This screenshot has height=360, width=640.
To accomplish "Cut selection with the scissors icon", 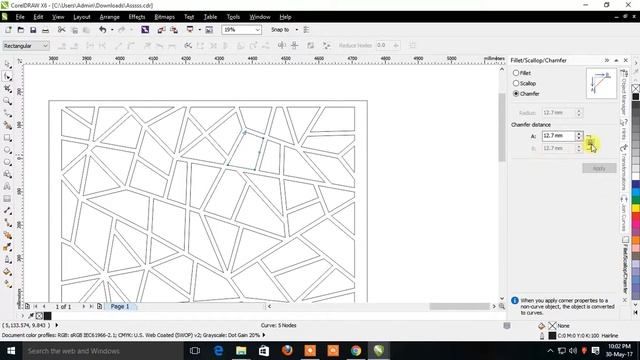I will [x=62, y=30].
